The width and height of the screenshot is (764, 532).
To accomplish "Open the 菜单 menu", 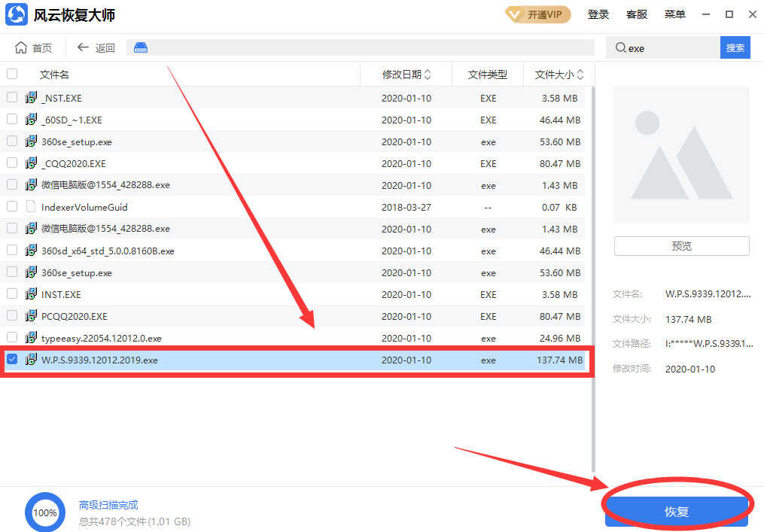I will tap(674, 15).
